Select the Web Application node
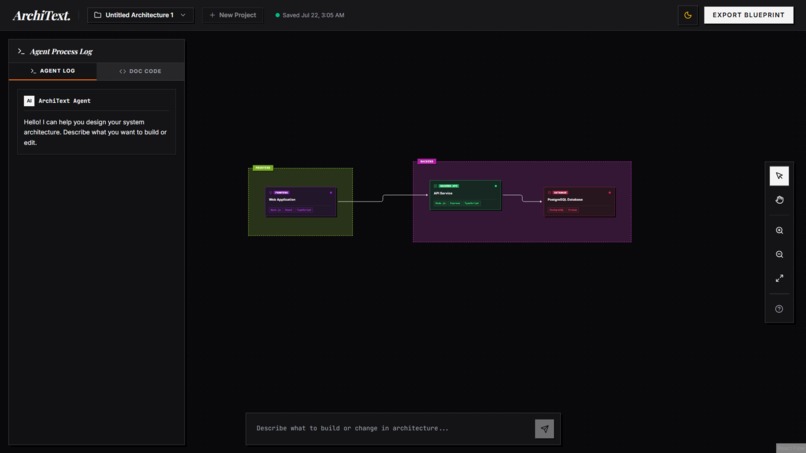This screenshot has height=453, width=806. point(301,202)
